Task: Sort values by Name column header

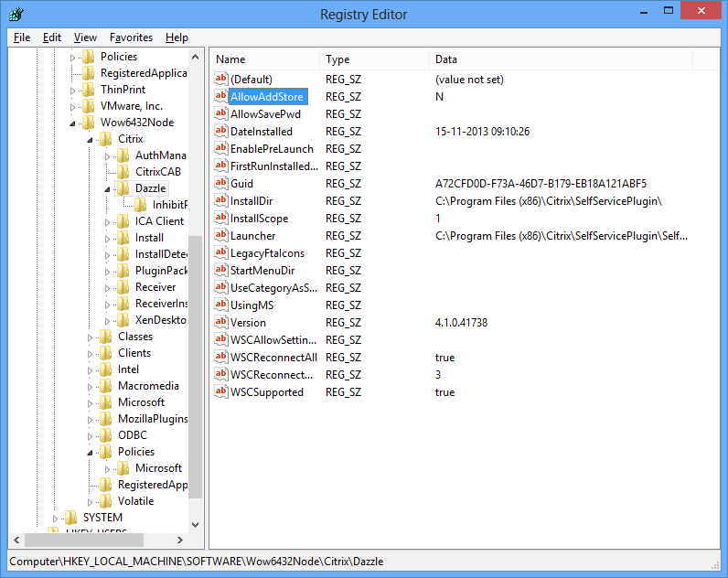Action: click(x=264, y=59)
